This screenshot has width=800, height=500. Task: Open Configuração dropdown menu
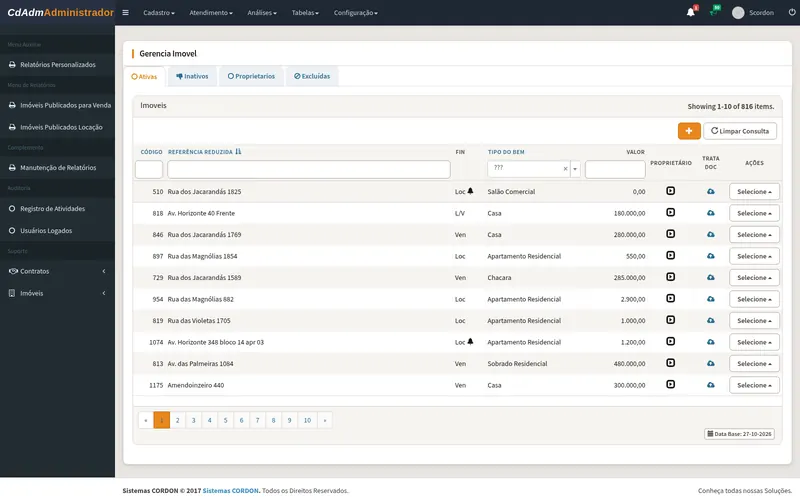pos(356,13)
